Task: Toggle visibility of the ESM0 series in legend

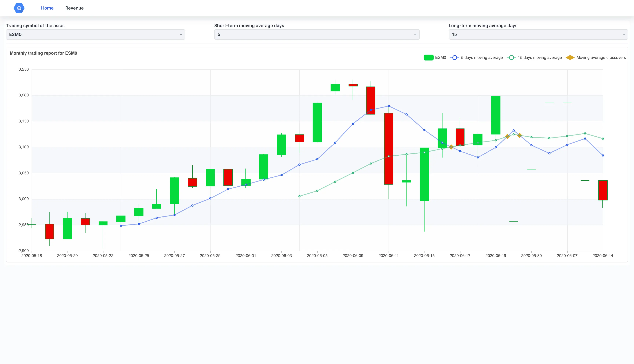Action: (x=440, y=57)
